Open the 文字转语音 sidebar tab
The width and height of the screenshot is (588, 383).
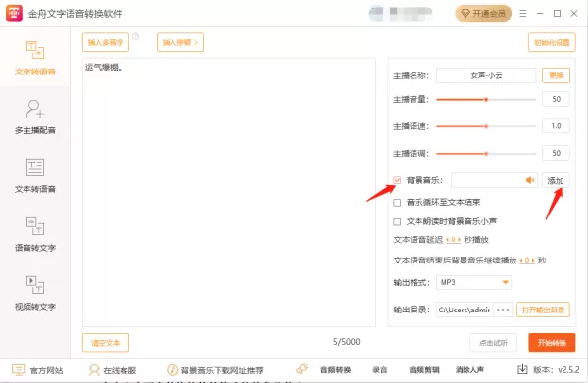point(35,58)
